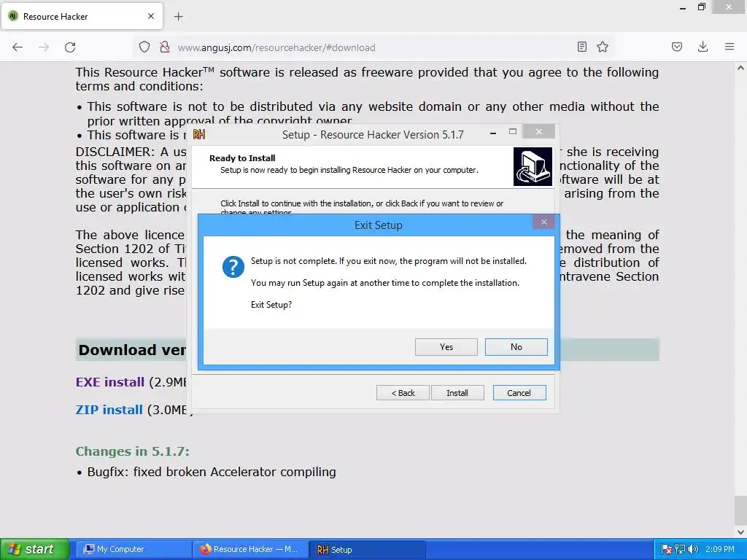Open the Windows start menu

point(34,549)
